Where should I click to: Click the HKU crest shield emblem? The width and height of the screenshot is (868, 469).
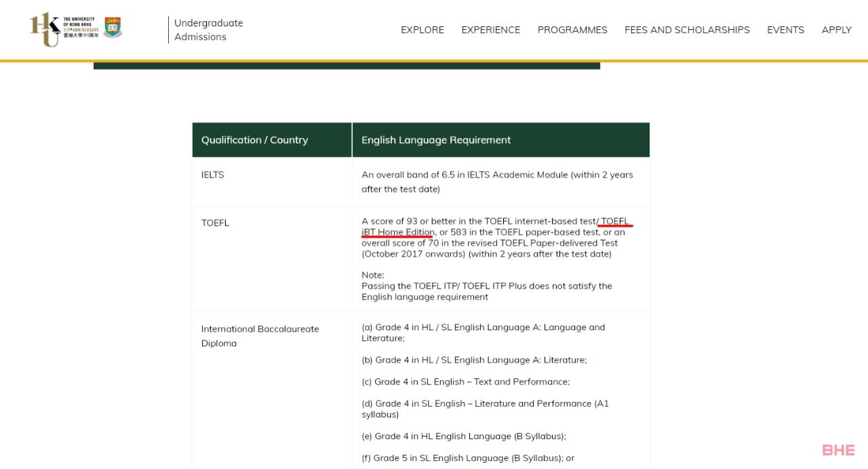[113, 28]
